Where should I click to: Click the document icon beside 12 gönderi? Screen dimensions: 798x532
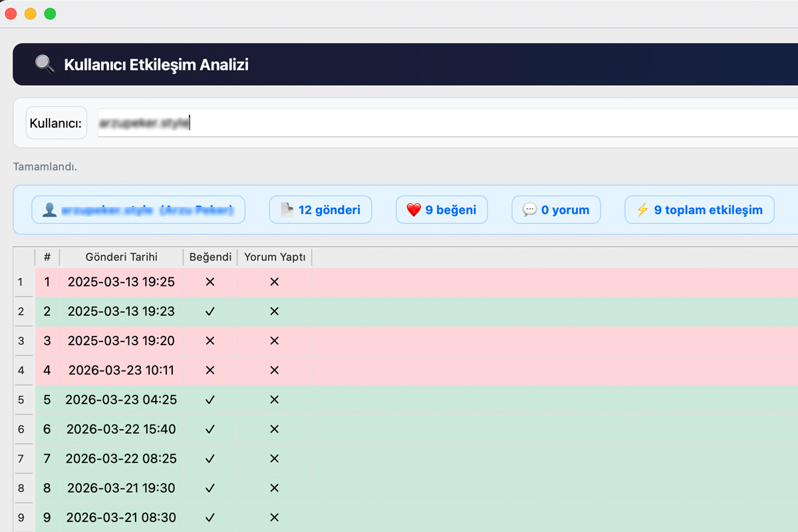[x=287, y=210]
